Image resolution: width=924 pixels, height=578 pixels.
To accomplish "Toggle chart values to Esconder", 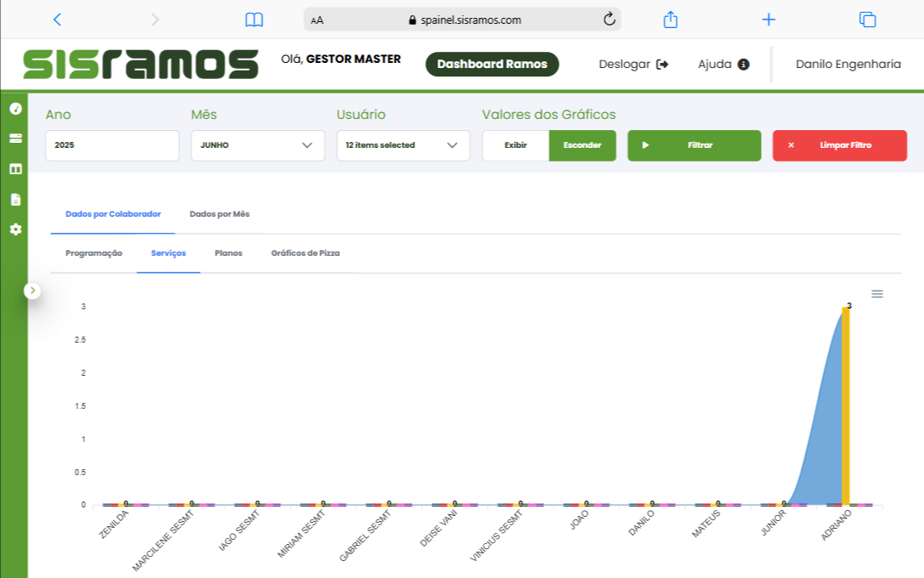I will point(583,145).
